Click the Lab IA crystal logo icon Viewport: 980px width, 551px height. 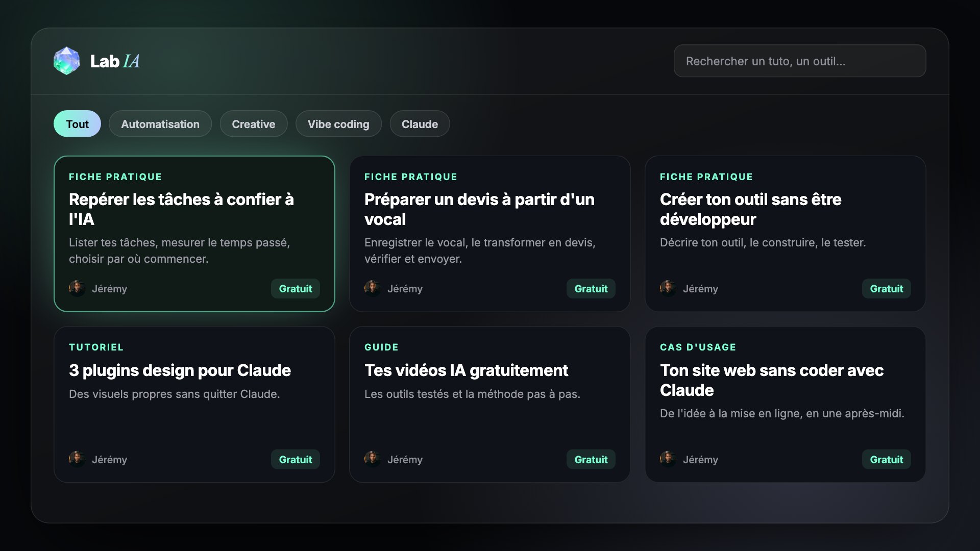[x=66, y=61]
